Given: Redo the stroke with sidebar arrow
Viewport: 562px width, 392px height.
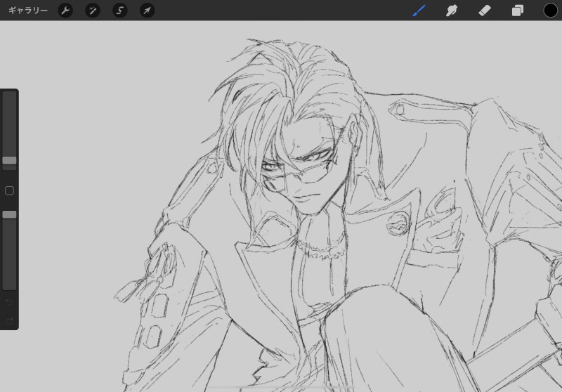Looking at the screenshot, I should 9,320.
